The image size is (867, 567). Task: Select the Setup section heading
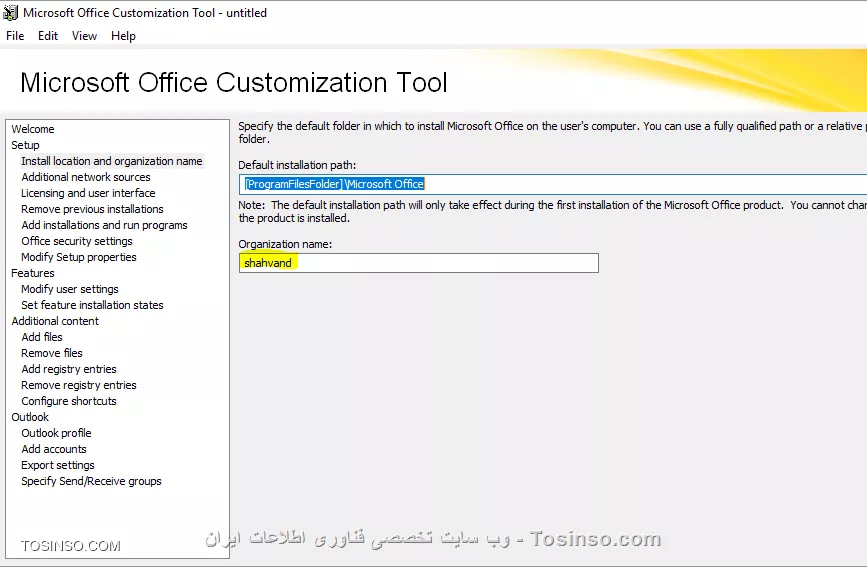pos(25,145)
